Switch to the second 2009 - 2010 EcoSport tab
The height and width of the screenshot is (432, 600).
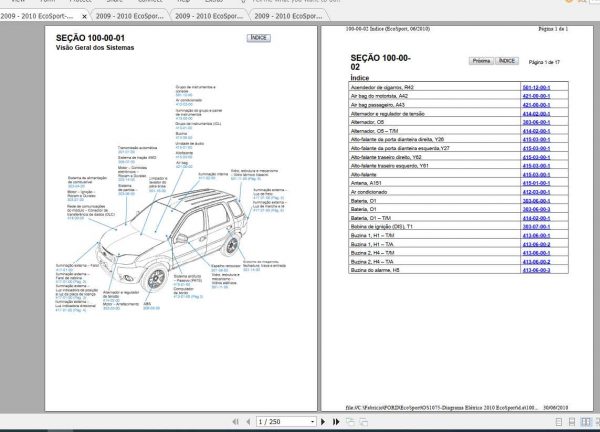click(129, 16)
